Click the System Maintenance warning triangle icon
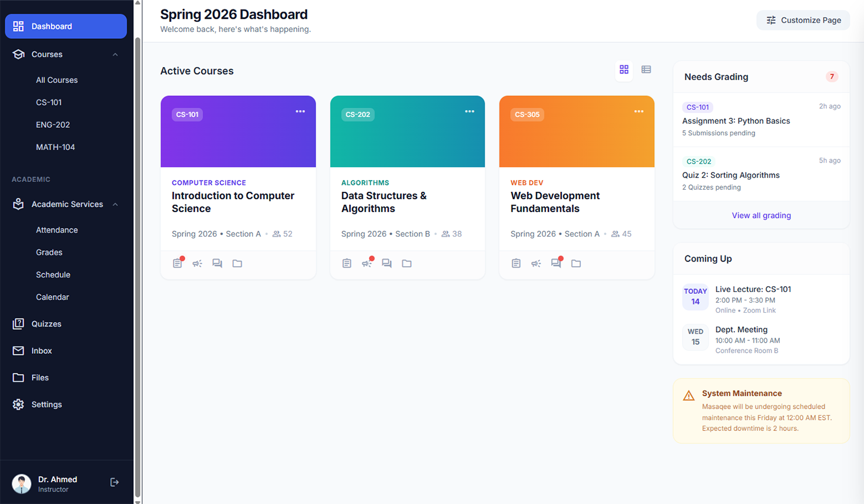The image size is (864, 504). tap(688, 396)
